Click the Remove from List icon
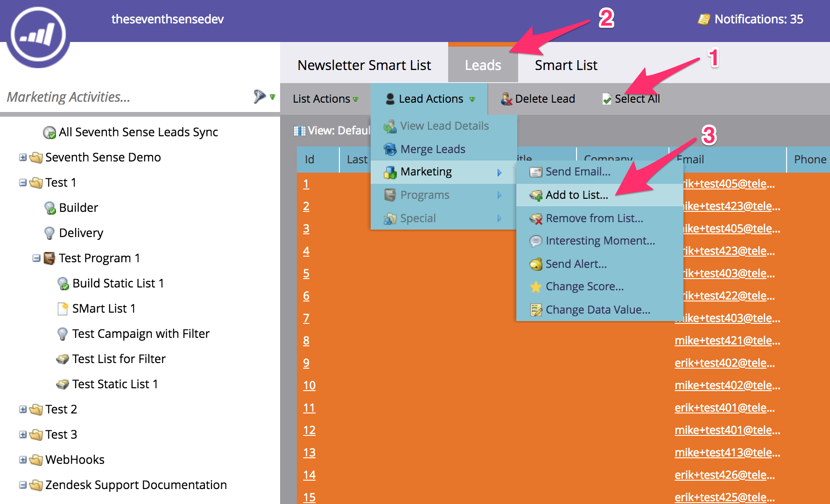This screenshot has height=504, width=830. point(536,218)
